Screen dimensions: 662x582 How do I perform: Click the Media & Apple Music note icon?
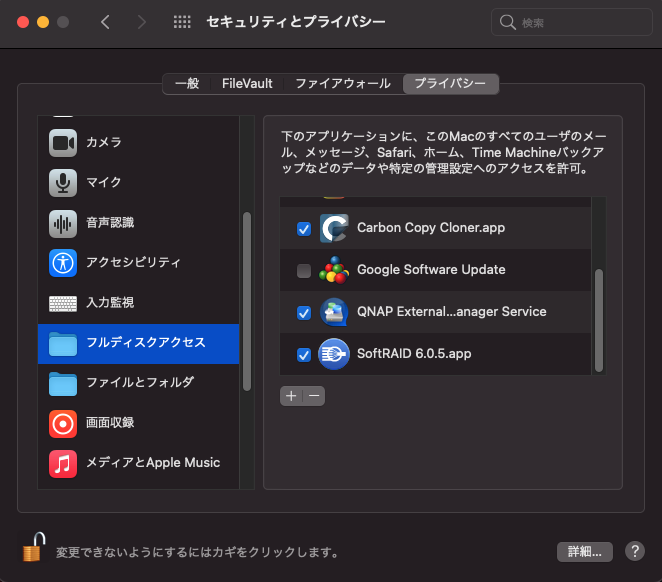(63, 464)
